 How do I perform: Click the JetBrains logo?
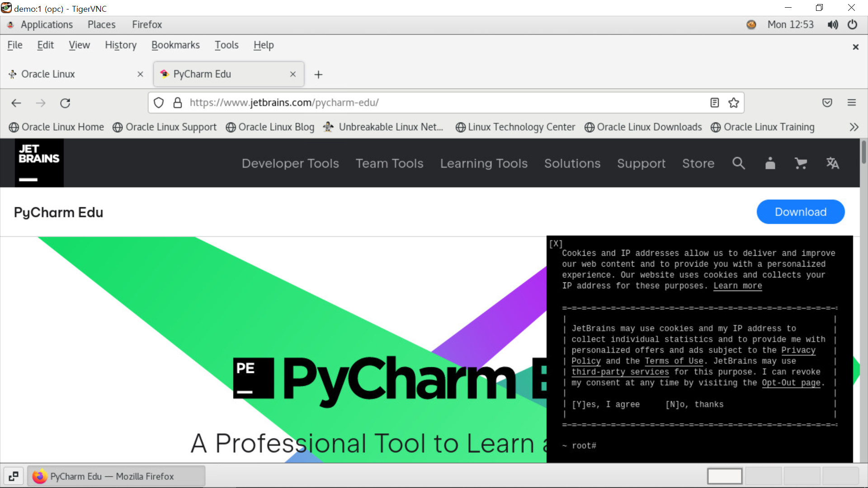click(39, 163)
